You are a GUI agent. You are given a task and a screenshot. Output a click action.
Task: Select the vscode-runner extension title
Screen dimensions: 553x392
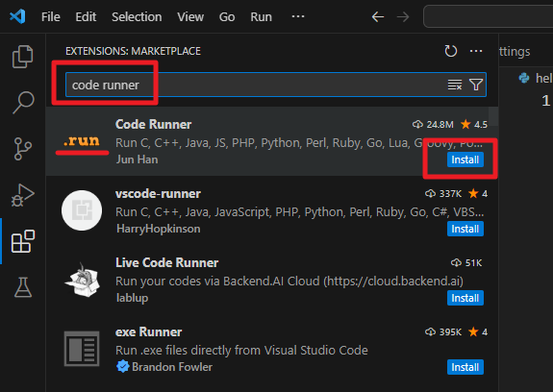coord(158,194)
